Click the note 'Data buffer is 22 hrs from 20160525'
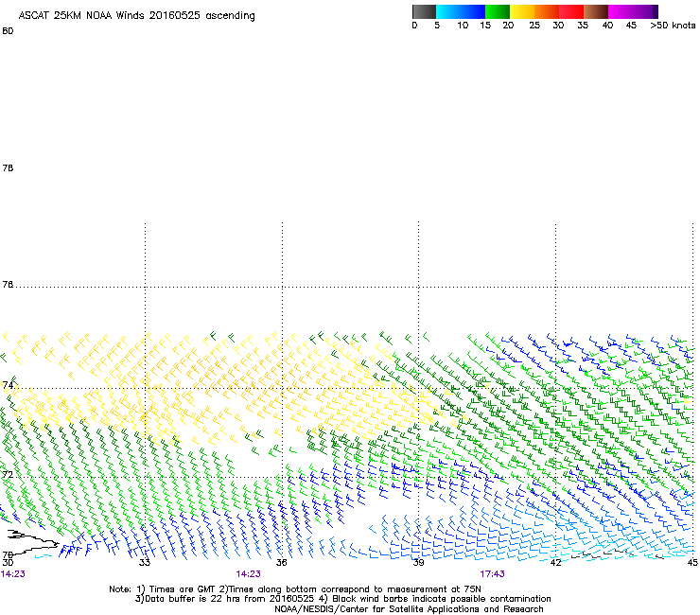 click(230, 599)
